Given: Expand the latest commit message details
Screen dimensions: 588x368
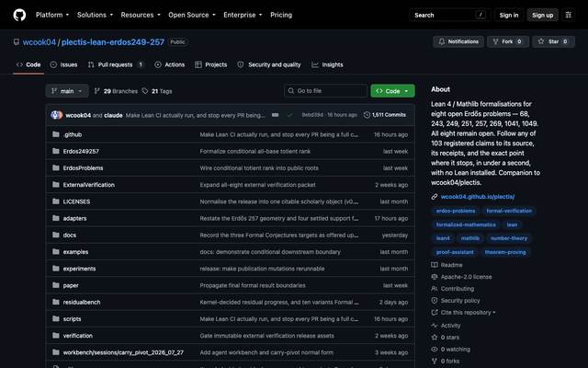Looking at the screenshot, I should pos(276,115).
